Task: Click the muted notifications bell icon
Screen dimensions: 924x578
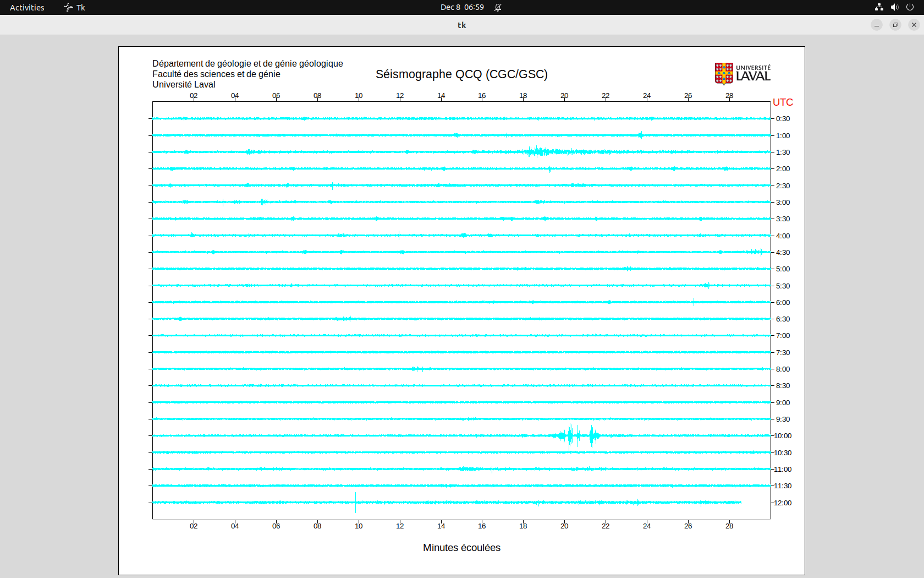Action: tap(498, 7)
